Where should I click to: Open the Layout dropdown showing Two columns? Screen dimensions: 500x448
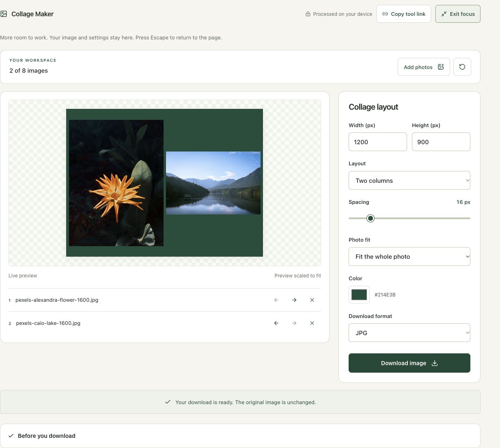tap(409, 180)
